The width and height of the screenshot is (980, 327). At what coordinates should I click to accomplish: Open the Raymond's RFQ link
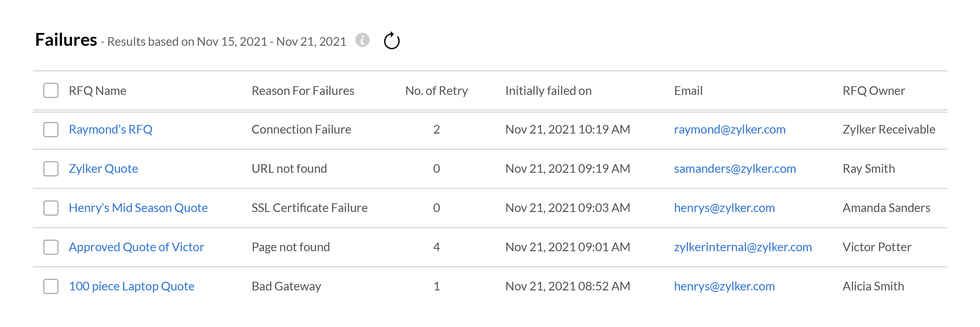click(110, 129)
